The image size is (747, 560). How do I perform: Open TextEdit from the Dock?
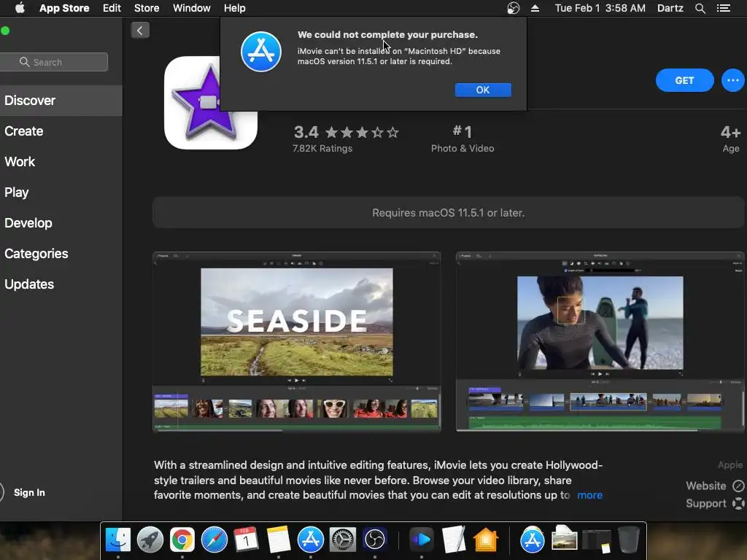[454, 540]
